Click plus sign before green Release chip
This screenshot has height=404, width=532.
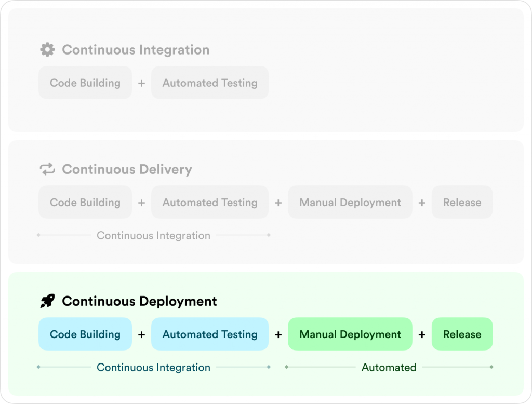tap(422, 334)
